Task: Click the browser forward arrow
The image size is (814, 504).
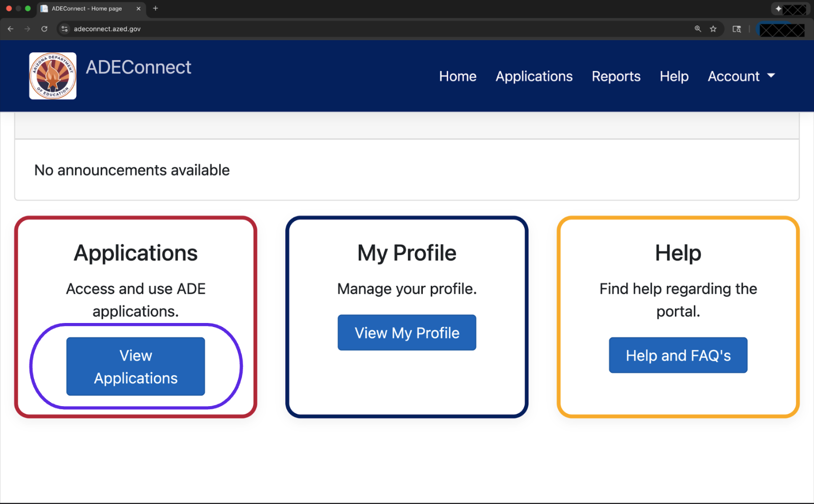Action: click(27, 29)
